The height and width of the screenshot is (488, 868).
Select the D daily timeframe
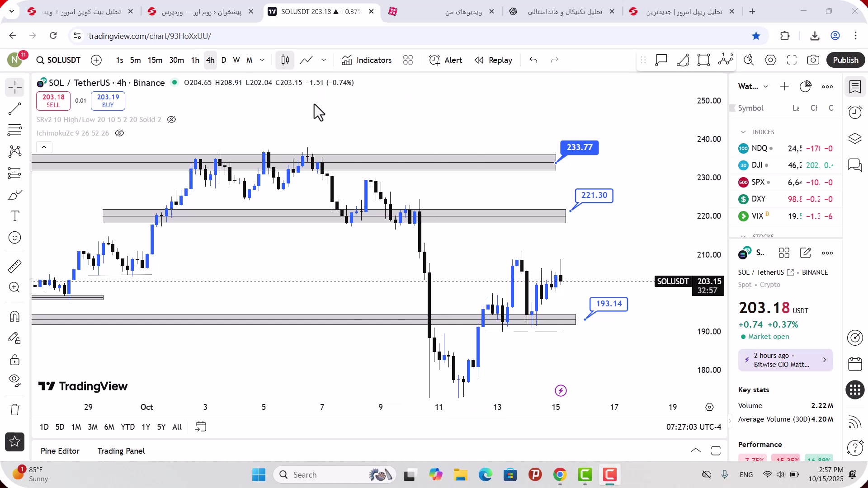click(x=223, y=60)
